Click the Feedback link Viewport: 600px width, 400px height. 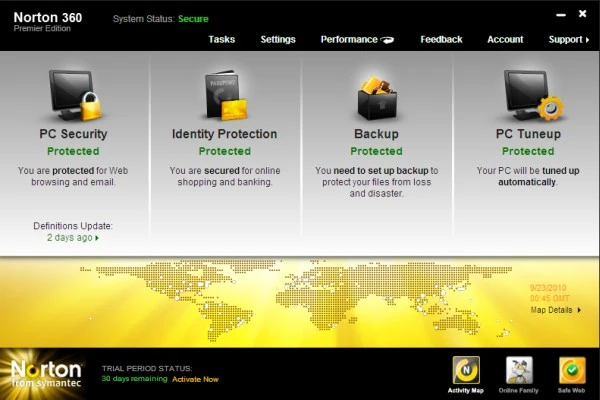click(441, 40)
